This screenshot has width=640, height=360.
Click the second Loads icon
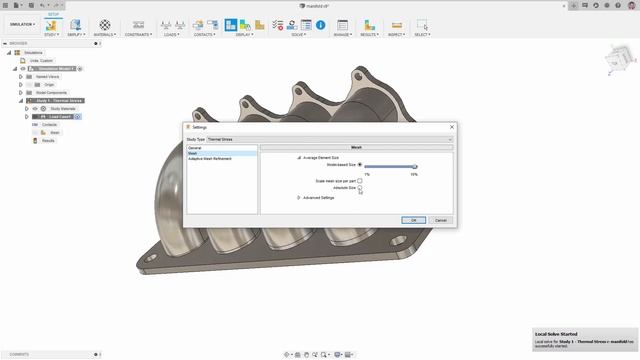tap(180, 25)
